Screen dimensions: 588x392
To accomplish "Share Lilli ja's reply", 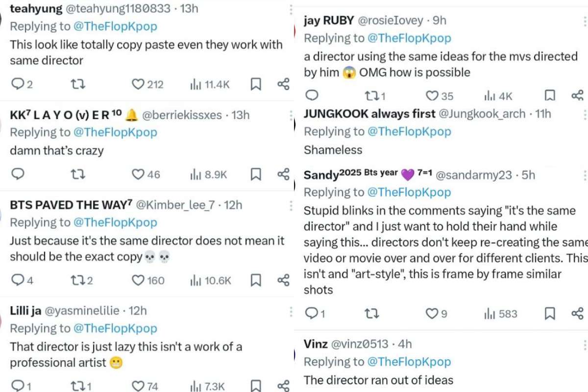I will (283, 385).
